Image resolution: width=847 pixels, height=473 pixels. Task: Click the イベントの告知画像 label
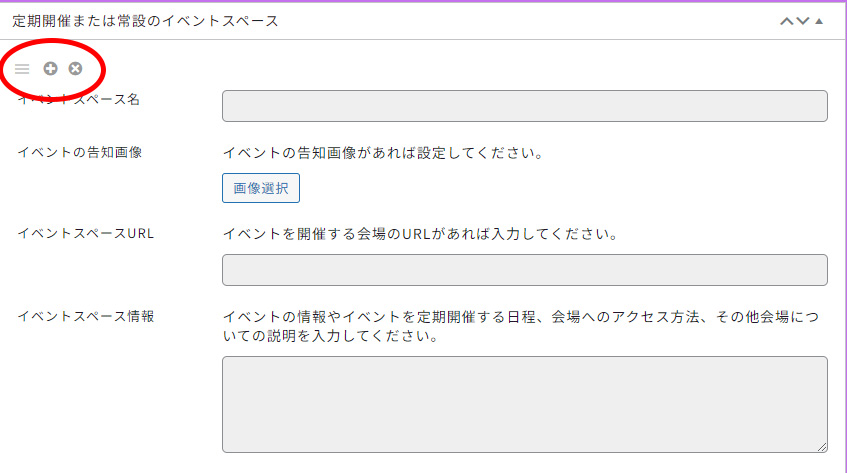click(x=80, y=152)
